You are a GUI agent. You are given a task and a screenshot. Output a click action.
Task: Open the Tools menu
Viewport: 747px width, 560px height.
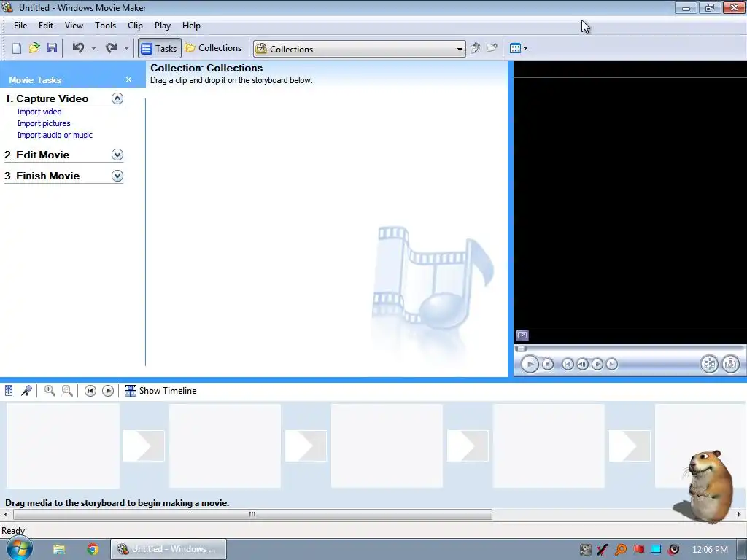[x=105, y=26]
